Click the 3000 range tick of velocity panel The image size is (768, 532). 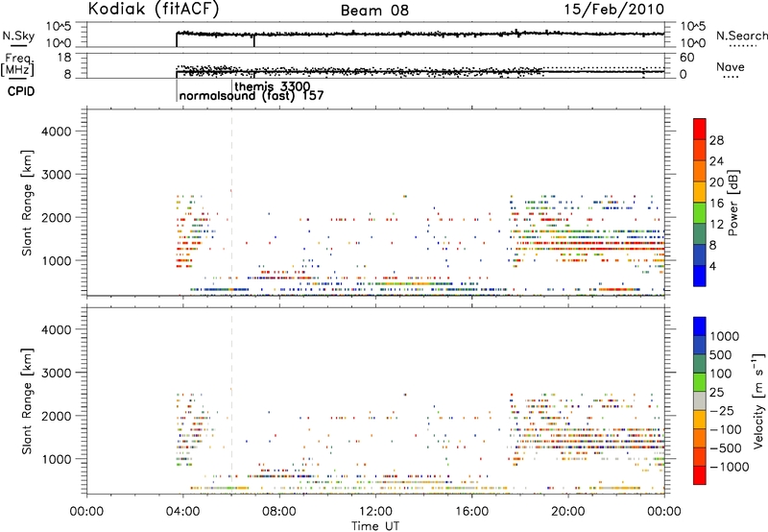[57, 373]
